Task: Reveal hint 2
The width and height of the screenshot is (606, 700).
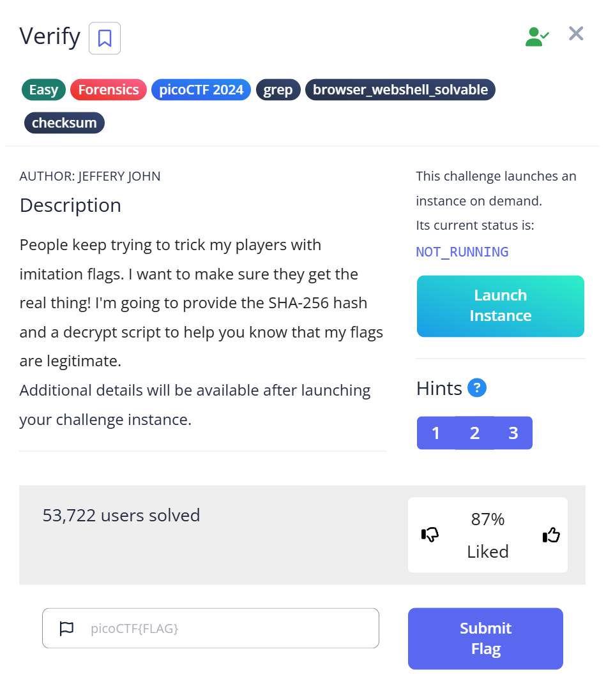Action: pyautogui.click(x=474, y=433)
